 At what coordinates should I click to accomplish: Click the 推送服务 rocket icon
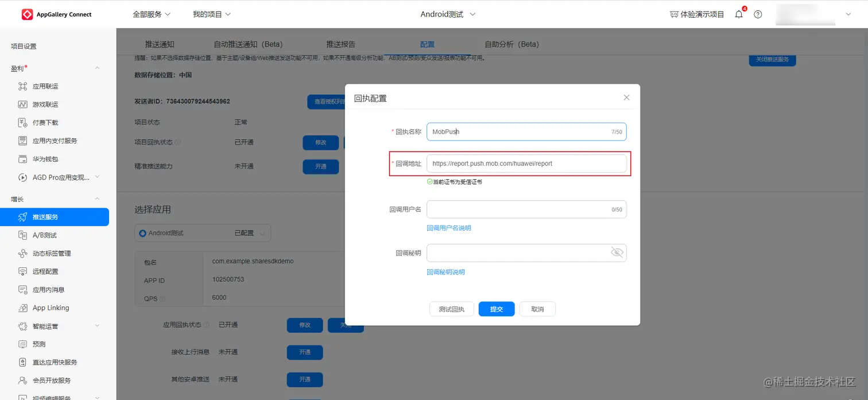(22, 217)
